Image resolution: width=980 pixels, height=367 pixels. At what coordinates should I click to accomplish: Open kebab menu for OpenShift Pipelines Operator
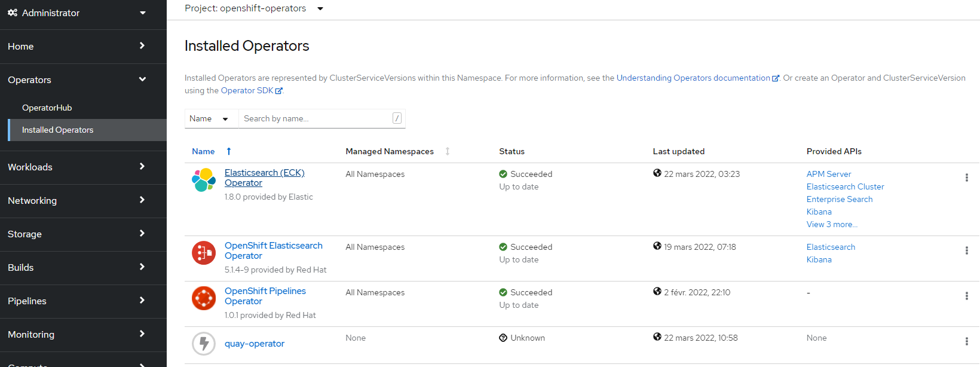pyautogui.click(x=966, y=296)
